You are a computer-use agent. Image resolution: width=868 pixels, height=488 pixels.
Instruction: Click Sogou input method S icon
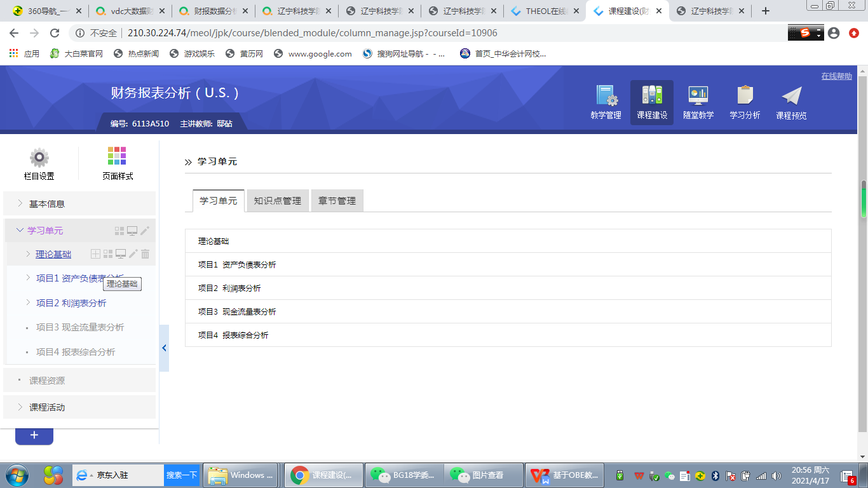click(x=805, y=33)
